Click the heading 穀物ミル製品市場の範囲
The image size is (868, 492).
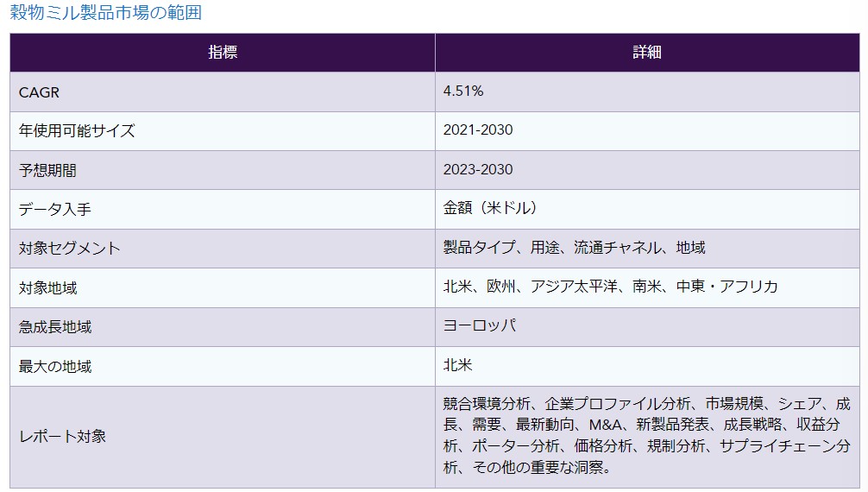[x=106, y=12]
